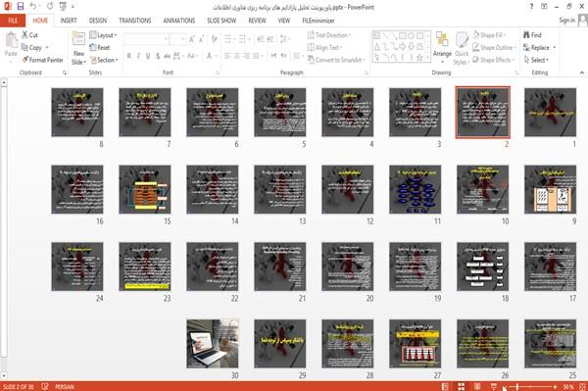
Task: Click vertical scrollbar down arrow
Action: (x=4, y=375)
